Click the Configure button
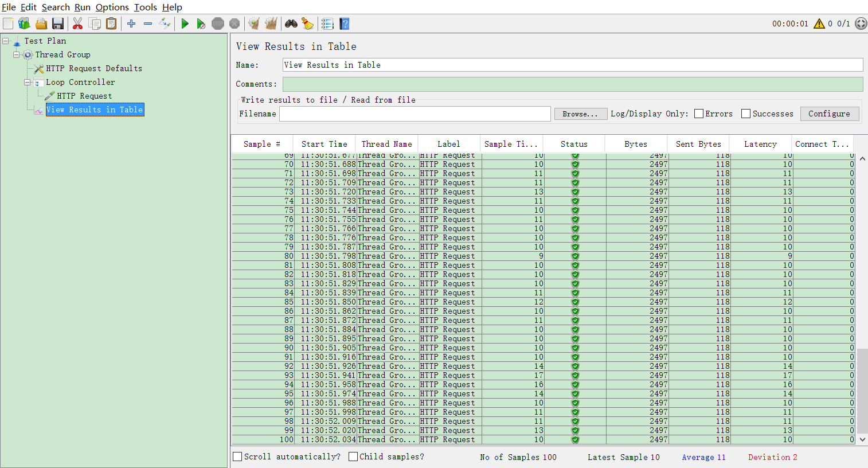Viewport: 868px width, 468px height. point(829,114)
